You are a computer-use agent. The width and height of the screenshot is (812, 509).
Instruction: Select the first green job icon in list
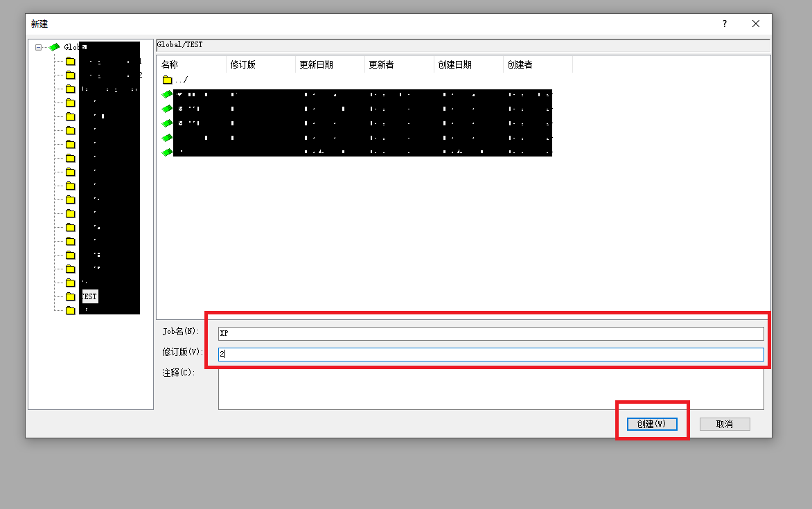coord(167,94)
